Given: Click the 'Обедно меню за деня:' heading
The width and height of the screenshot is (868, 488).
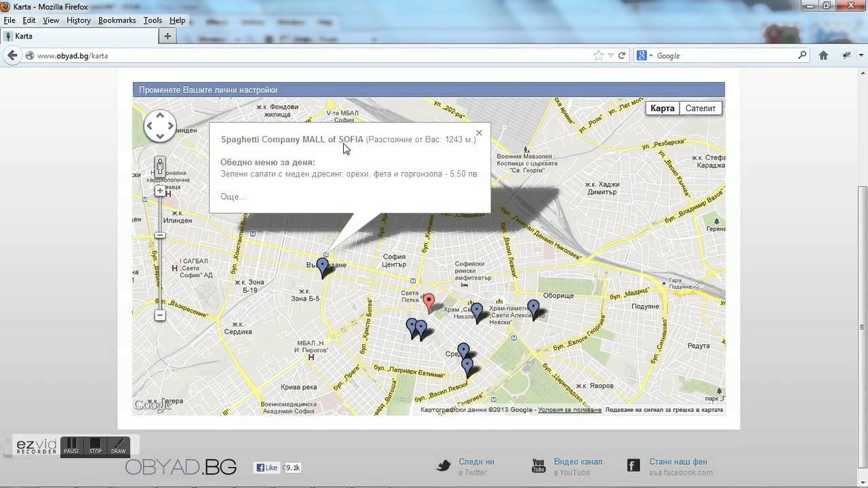Looking at the screenshot, I should click(x=268, y=163).
